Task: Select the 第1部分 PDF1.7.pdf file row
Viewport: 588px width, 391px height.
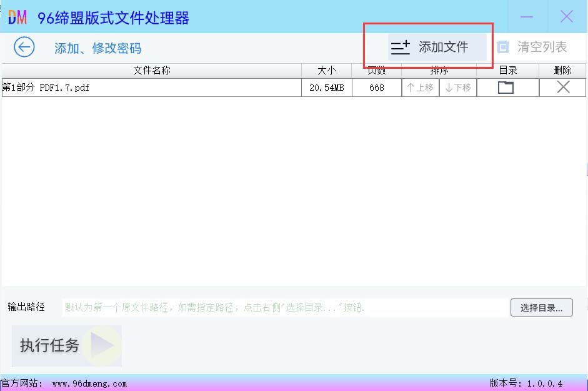Action: [150, 88]
